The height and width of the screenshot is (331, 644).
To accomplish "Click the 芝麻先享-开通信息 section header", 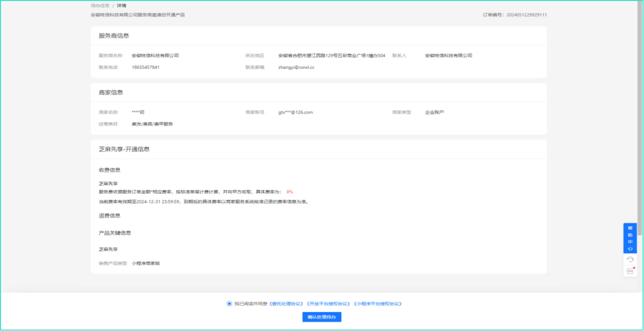I will [x=124, y=149].
